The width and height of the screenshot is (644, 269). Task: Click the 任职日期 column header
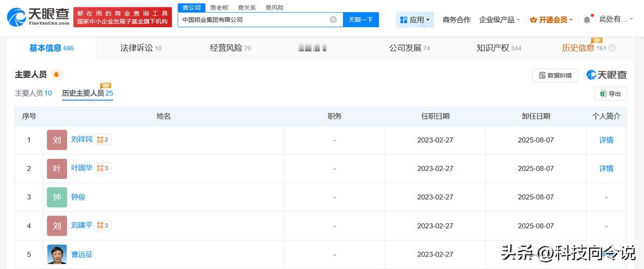435,116
